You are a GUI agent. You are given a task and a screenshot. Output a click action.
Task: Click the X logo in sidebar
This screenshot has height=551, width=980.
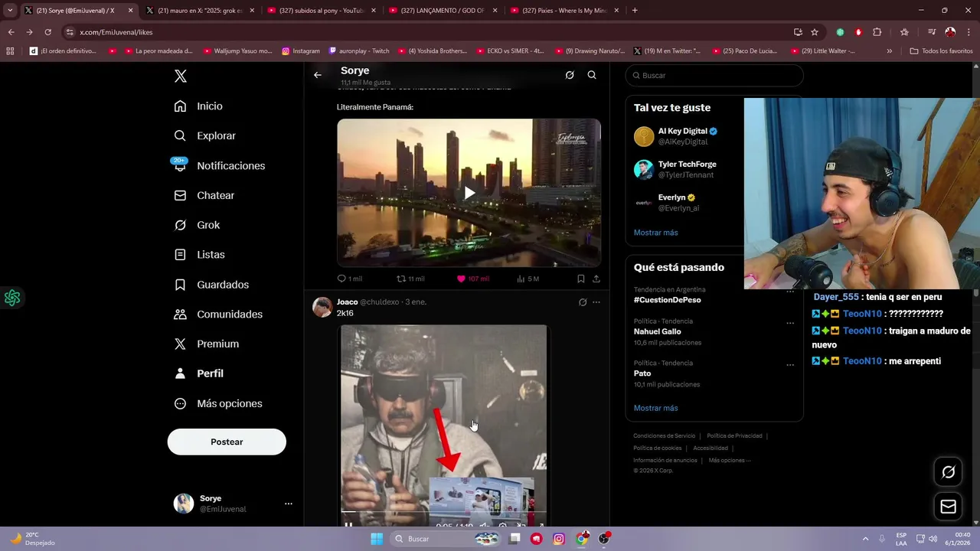point(180,76)
